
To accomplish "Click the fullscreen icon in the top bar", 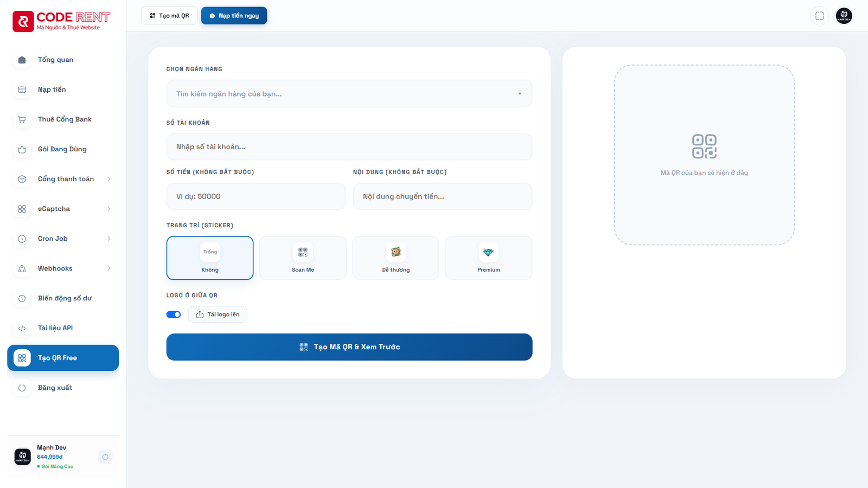I will pos(819,16).
